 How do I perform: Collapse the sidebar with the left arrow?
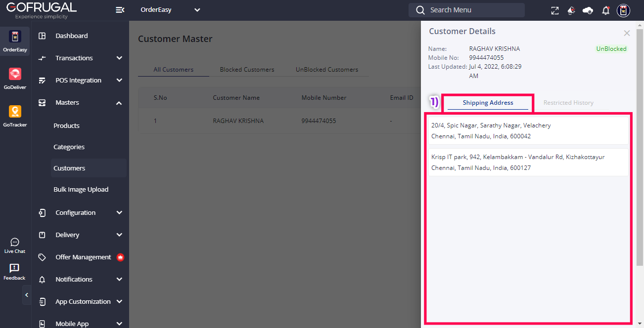(x=27, y=295)
